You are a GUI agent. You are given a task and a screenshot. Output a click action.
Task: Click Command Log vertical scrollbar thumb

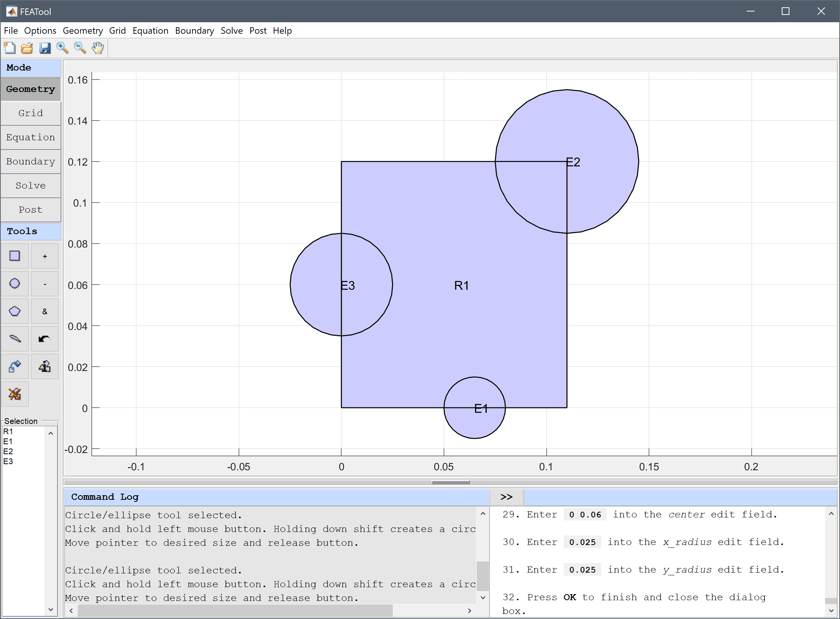483,576
